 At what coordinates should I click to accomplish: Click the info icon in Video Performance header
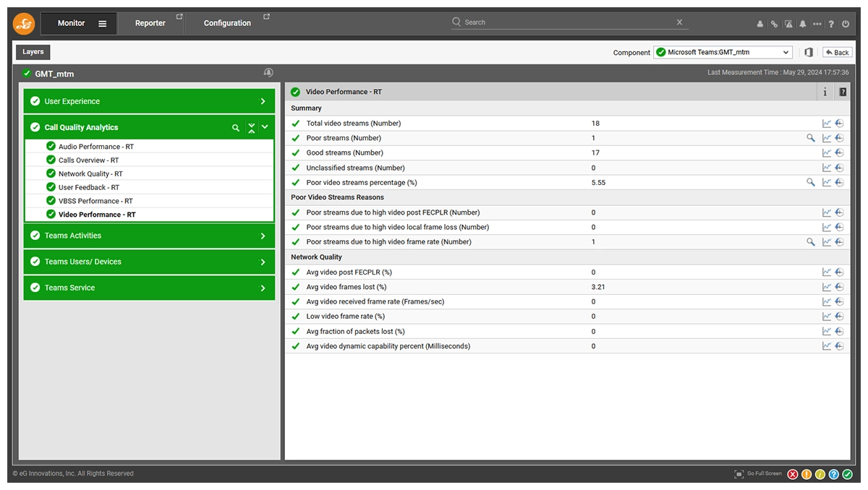[825, 92]
